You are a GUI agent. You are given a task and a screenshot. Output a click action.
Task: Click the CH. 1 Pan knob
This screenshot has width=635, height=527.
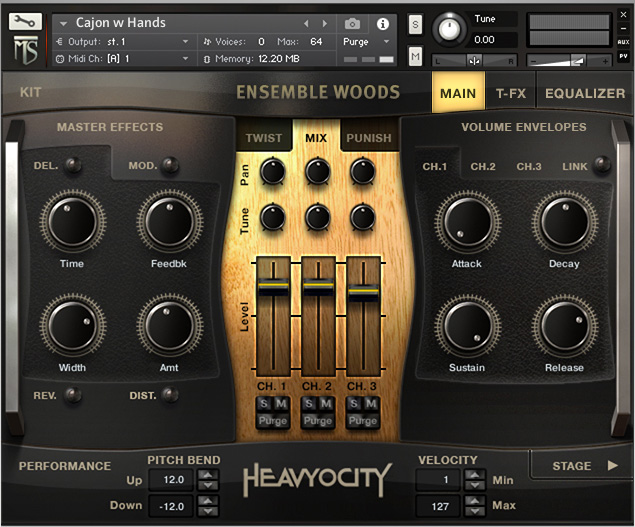click(x=273, y=171)
